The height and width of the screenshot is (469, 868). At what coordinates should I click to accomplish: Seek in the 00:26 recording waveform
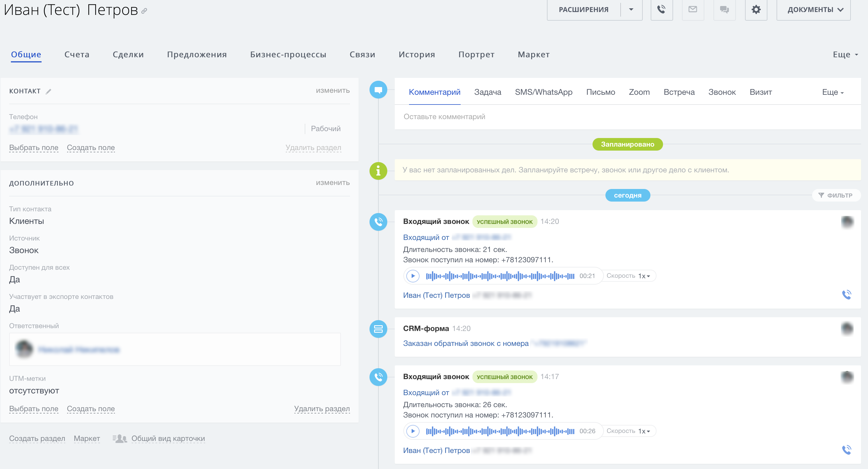coord(500,431)
